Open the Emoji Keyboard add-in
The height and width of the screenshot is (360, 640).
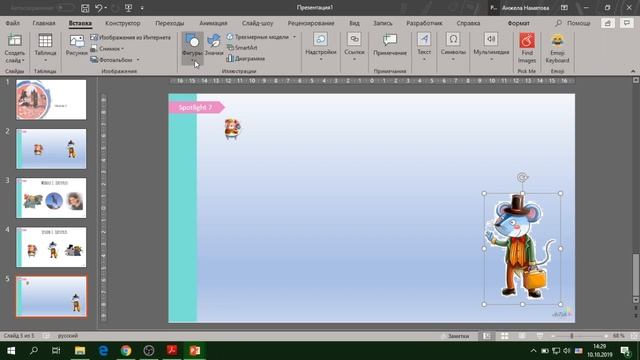557,48
